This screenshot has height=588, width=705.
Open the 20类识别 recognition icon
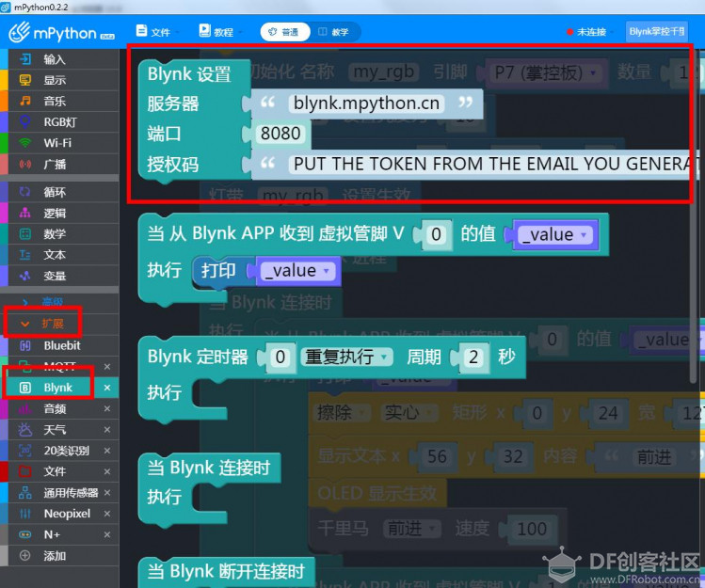(25, 450)
